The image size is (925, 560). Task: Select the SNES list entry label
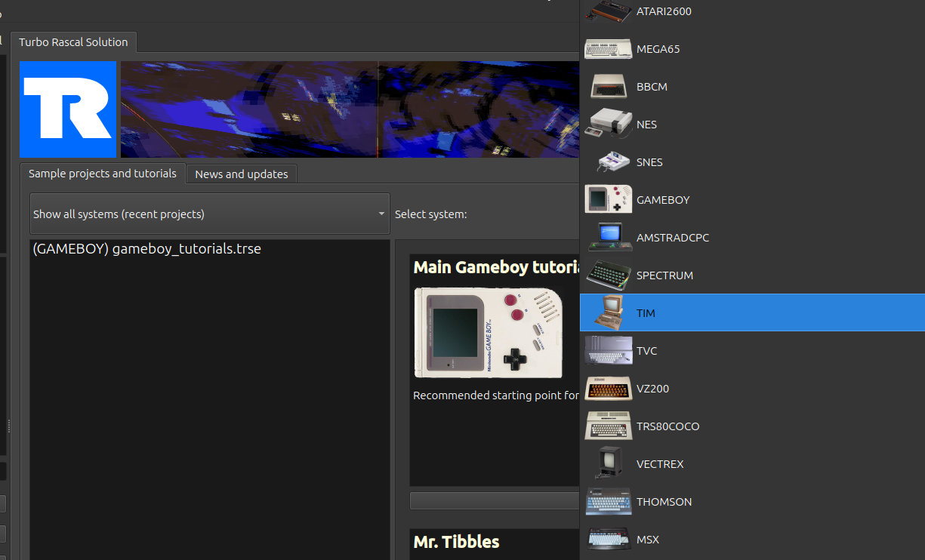(x=649, y=162)
